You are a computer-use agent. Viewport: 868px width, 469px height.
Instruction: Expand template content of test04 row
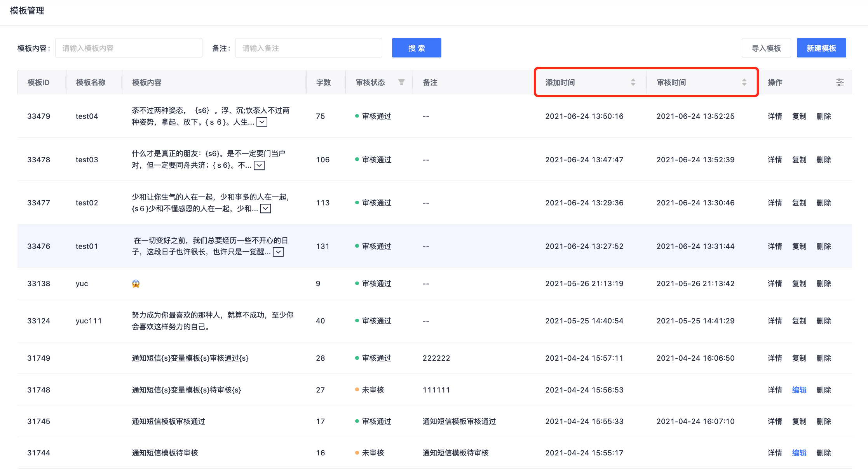tap(262, 122)
